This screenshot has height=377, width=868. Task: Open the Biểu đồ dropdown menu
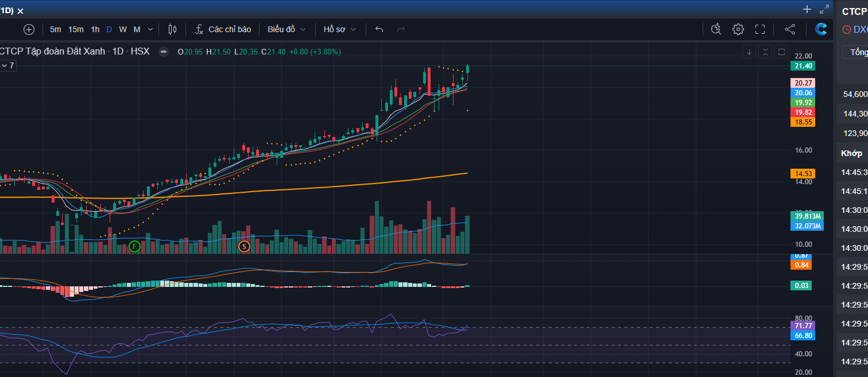coord(286,29)
